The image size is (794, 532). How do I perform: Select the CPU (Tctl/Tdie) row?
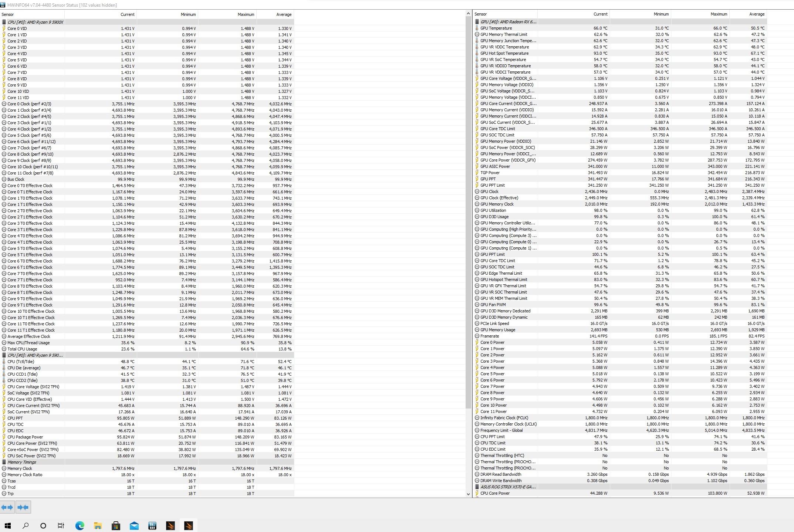(147, 362)
